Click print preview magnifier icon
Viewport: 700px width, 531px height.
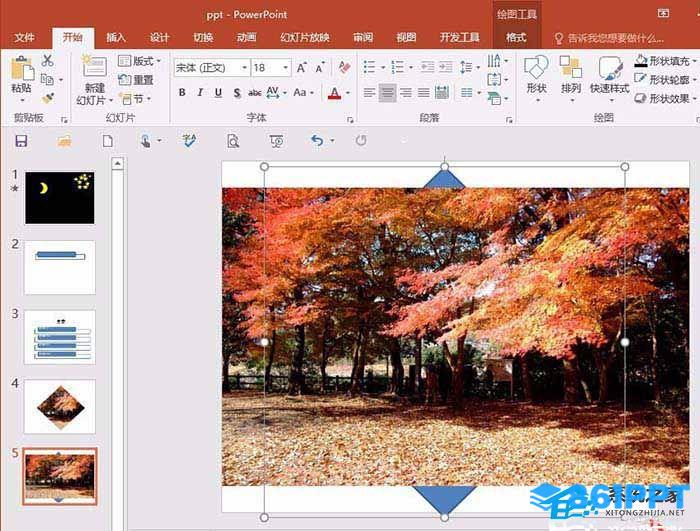point(233,141)
